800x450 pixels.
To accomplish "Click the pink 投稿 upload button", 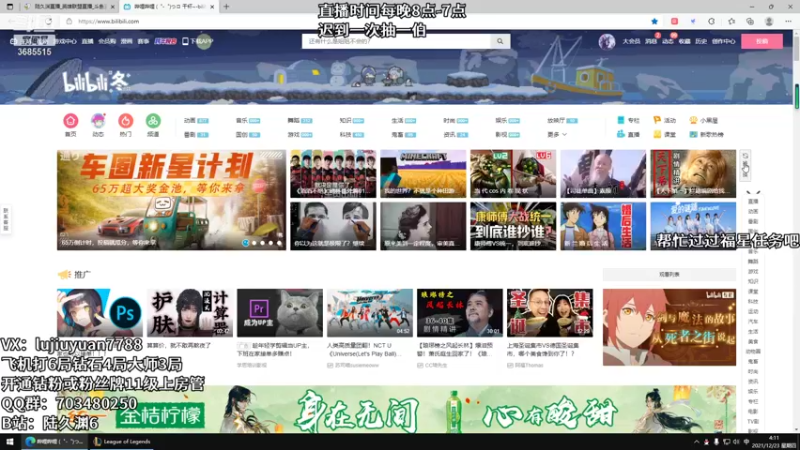I will pos(762,41).
